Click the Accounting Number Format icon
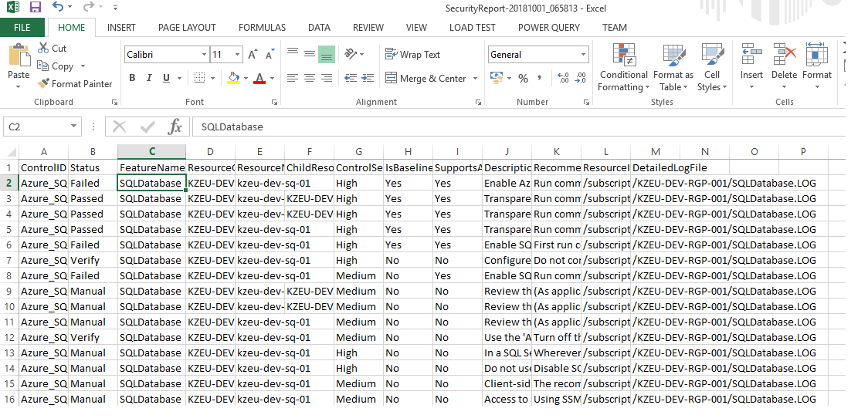868x415 pixels. coord(496,78)
